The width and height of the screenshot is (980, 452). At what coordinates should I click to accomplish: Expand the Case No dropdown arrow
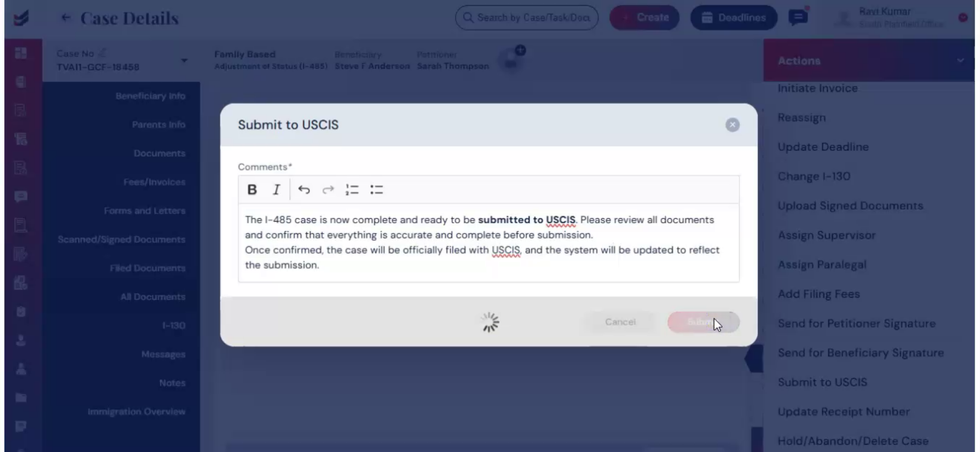coord(184,60)
